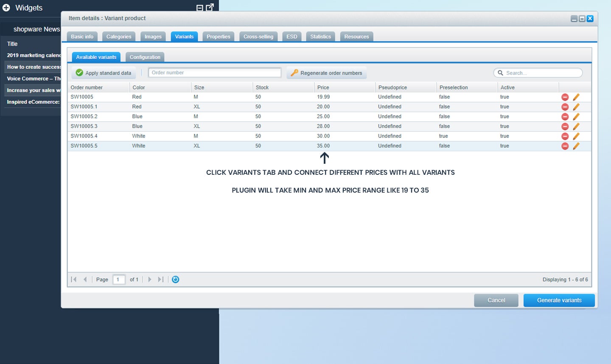Open the ESD tab
The height and width of the screenshot is (364, 611).
click(x=292, y=36)
